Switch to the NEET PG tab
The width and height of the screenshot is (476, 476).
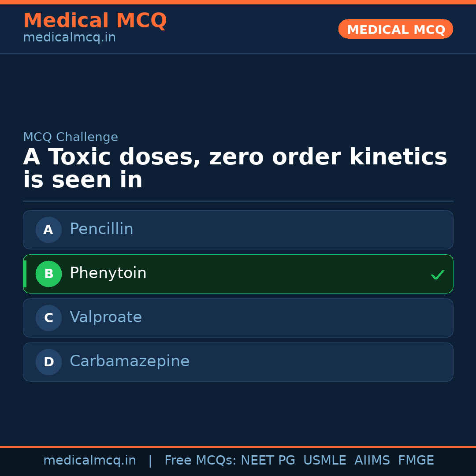pyautogui.click(x=268, y=460)
